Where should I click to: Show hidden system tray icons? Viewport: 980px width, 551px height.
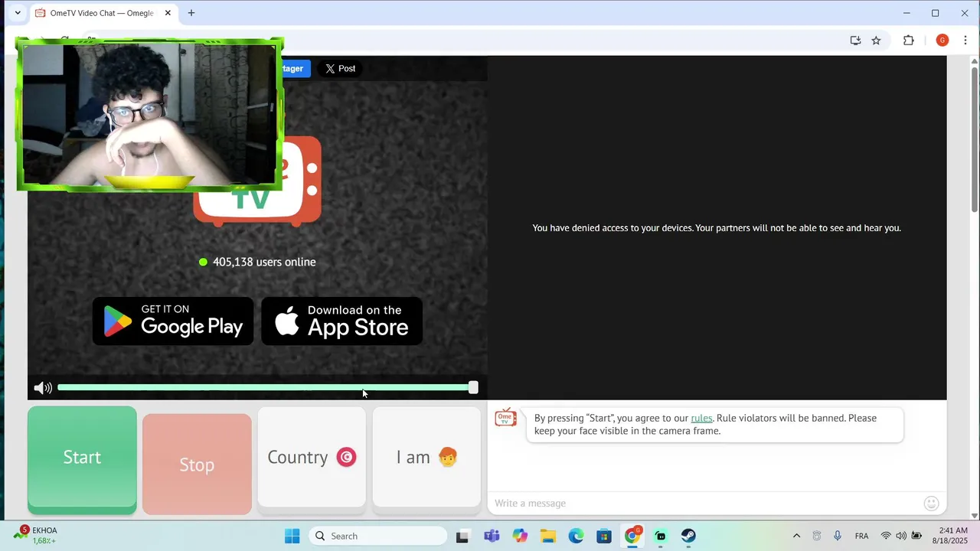point(796,536)
